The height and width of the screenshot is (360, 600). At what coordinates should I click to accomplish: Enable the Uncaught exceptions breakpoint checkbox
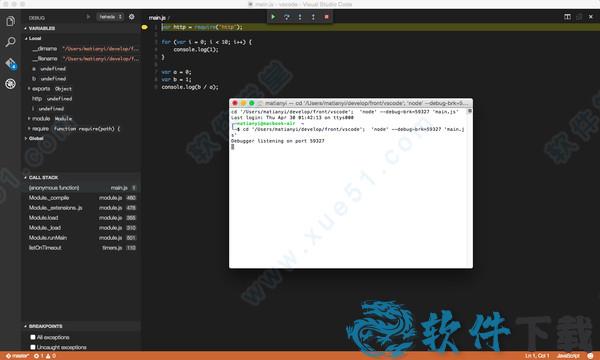click(x=33, y=347)
